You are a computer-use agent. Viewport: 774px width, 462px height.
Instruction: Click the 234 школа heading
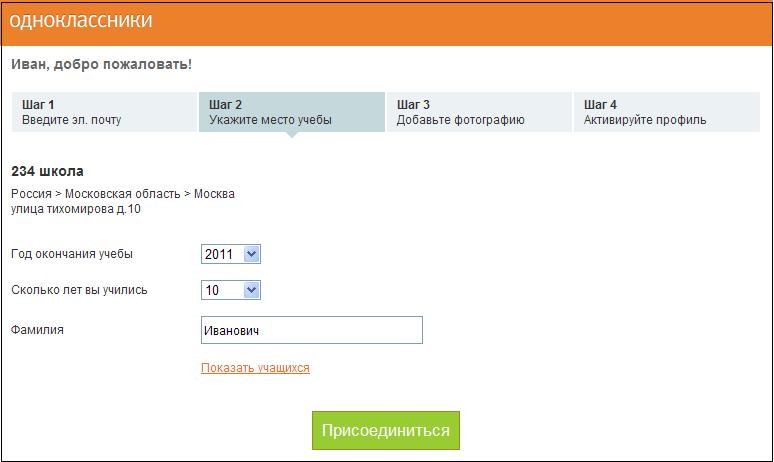[47, 171]
